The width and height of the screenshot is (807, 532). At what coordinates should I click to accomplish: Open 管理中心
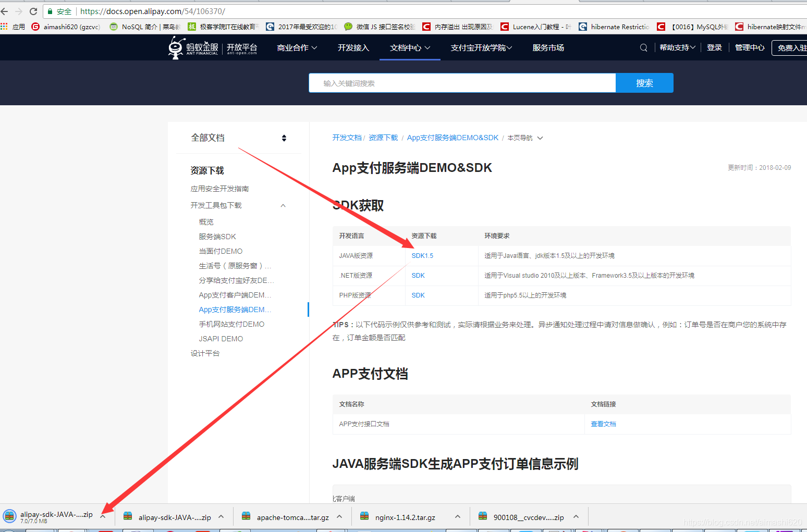click(x=750, y=47)
